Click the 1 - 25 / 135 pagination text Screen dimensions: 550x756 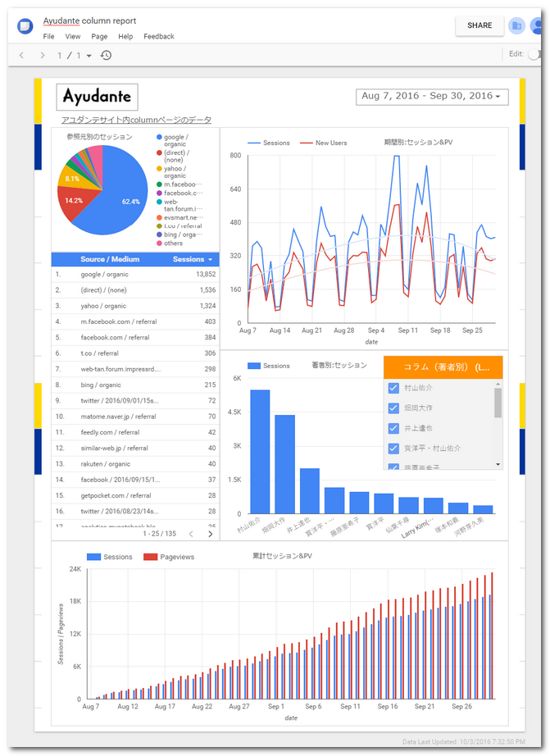pos(160,534)
